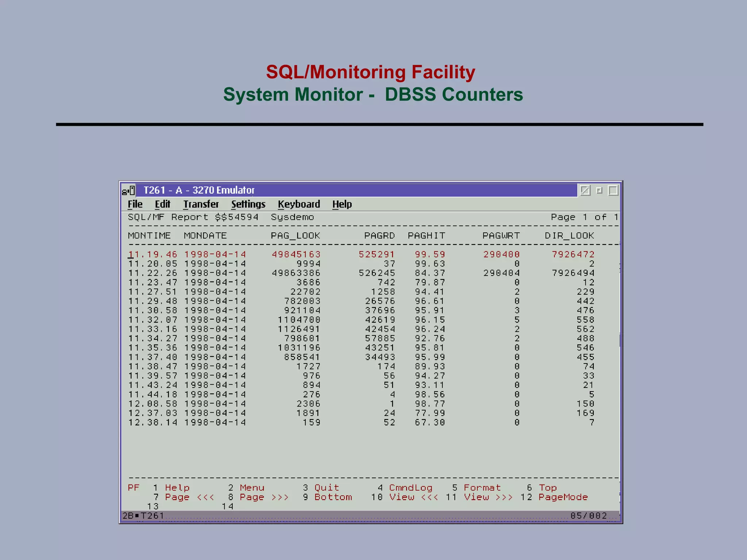Select the row with time 11.22.26
Image resolution: width=747 pixels, height=560 pixels.
(361, 273)
